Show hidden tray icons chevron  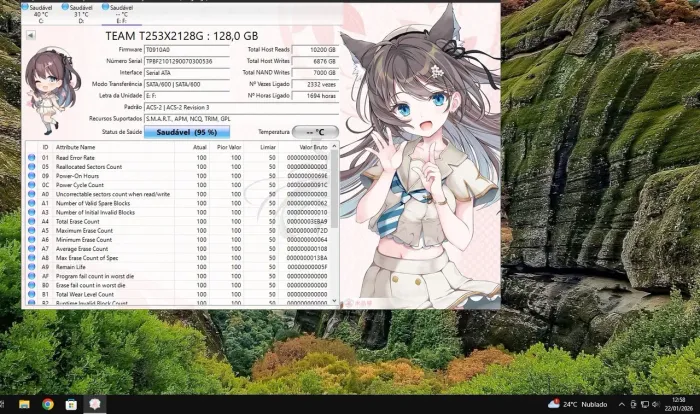621,404
